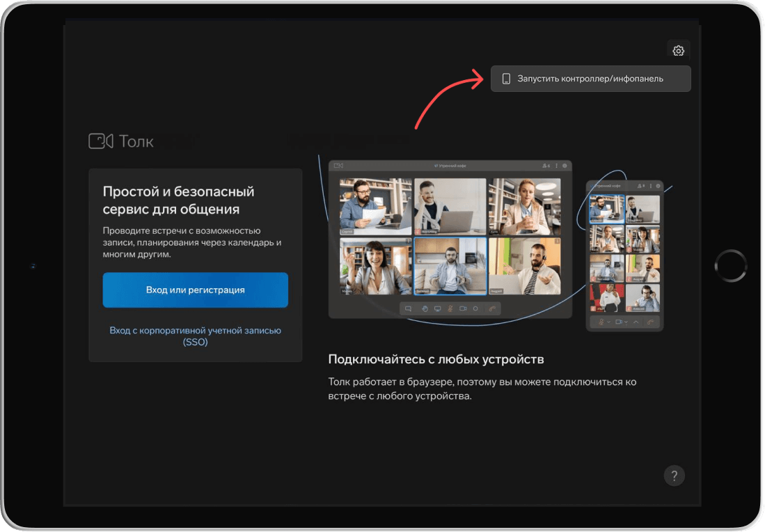
Task: Expand chevron beside camera in phone preview
Action: [x=626, y=322]
